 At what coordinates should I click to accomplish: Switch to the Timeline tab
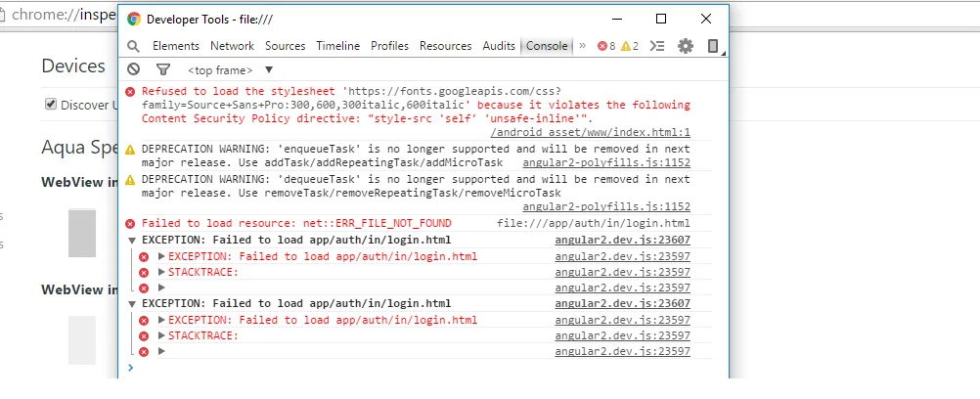[338, 46]
